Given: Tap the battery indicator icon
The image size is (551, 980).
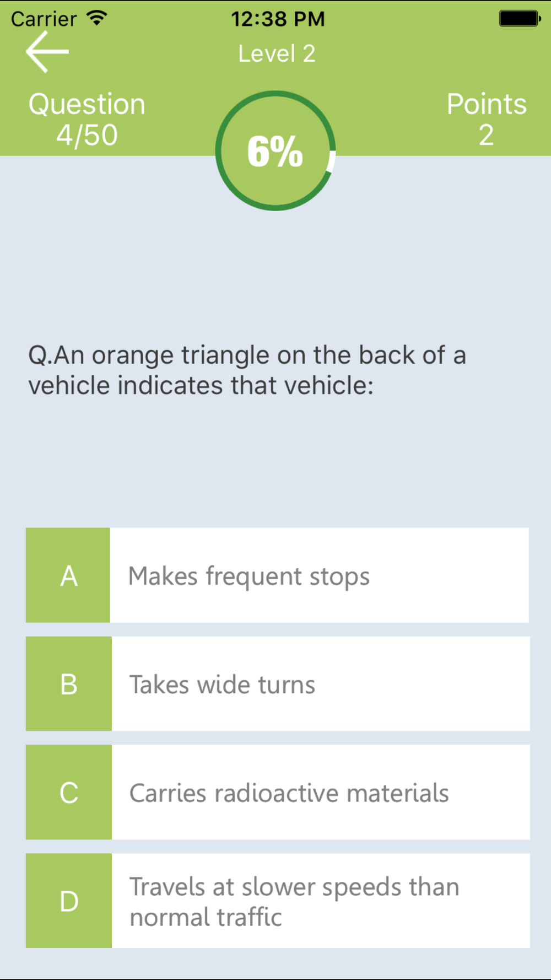Looking at the screenshot, I should click(x=520, y=18).
